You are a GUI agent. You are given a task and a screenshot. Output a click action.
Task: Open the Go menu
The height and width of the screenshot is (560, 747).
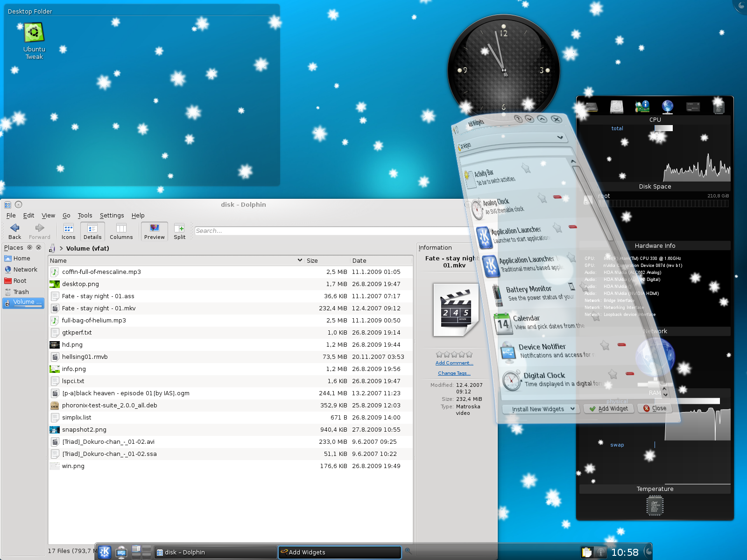[x=66, y=215]
